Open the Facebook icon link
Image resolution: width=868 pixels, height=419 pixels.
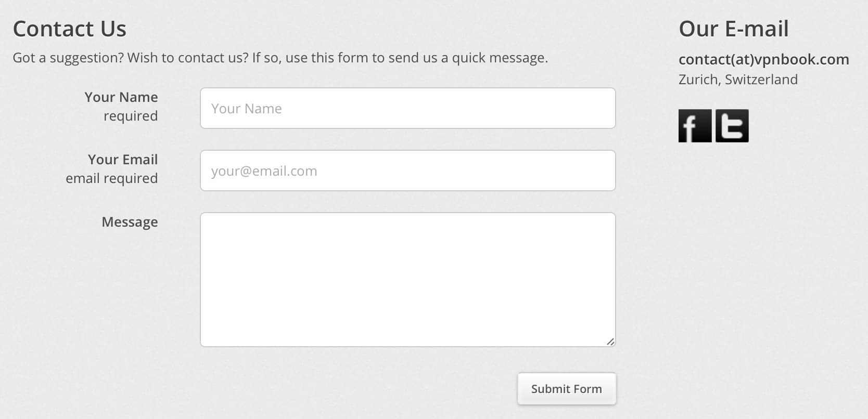tap(695, 126)
